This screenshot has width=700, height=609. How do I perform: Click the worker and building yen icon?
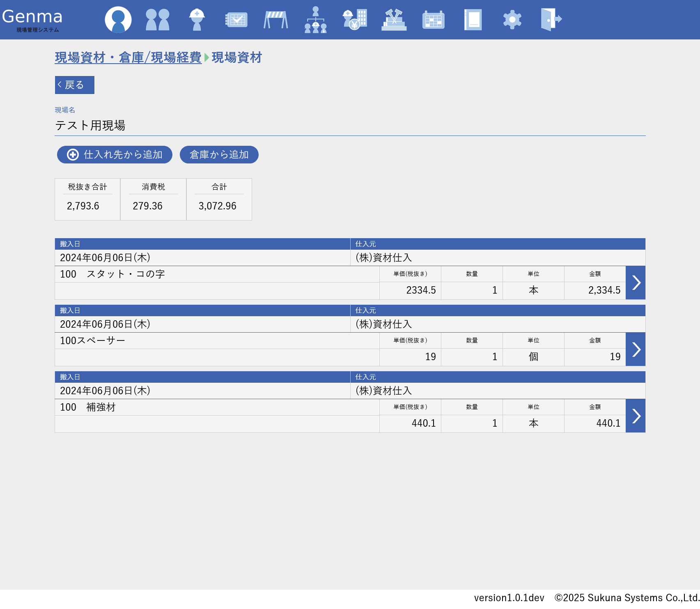point(355,19)
